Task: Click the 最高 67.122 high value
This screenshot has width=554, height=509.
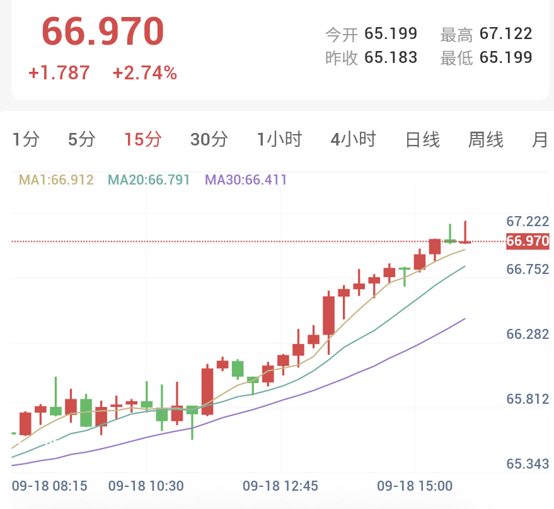Action: pos(486,34)
